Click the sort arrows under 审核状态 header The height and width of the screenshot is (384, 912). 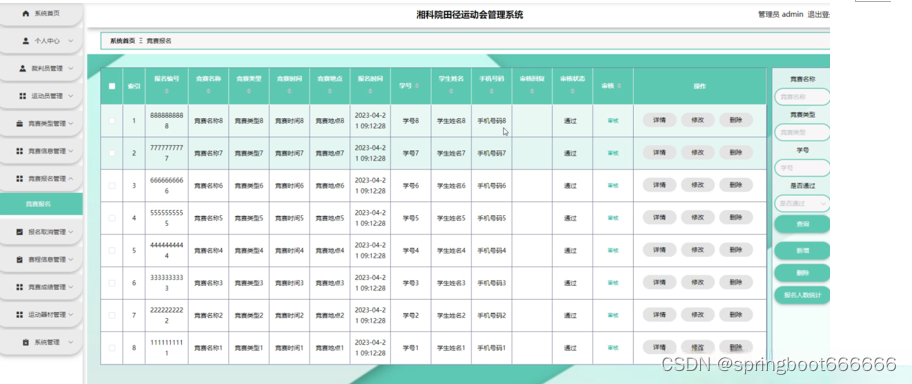572,91
